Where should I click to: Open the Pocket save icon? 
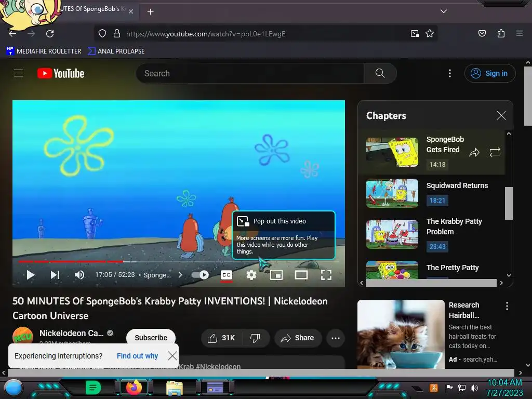pyautogui.click(x=482, y=33)
